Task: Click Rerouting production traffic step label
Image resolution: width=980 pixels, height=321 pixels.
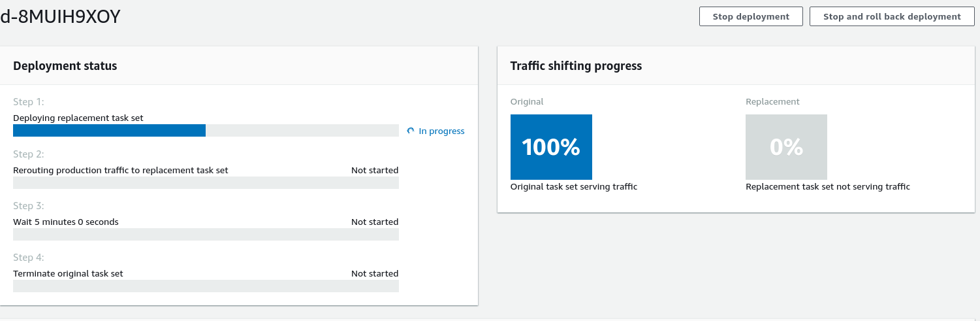Action: pos(121,170)
